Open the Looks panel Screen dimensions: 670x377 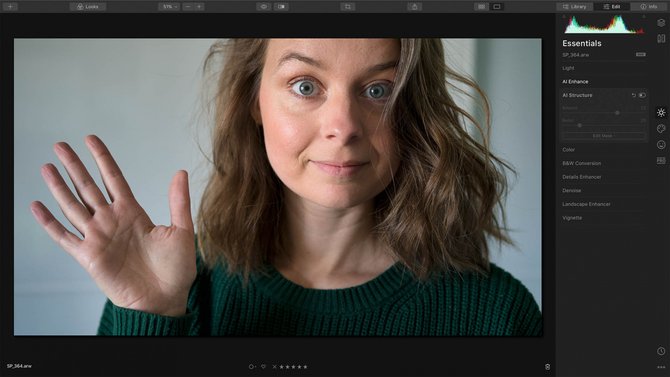tap(88, 6)
